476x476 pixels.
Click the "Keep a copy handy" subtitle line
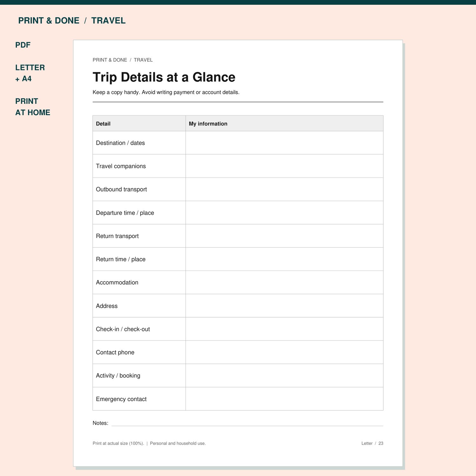pyautogui.click(x=166, y=92)
